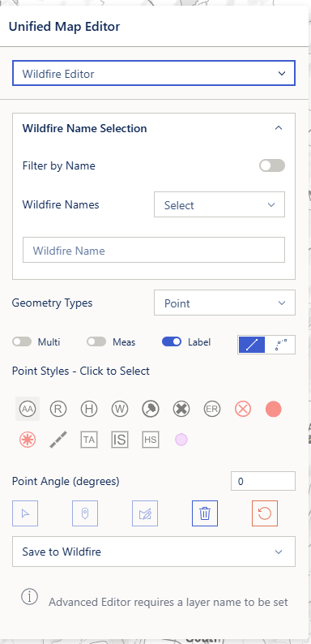This screenshot has width=311, height=644.
Task: Select the IS square point style
Action: [120, 440]
